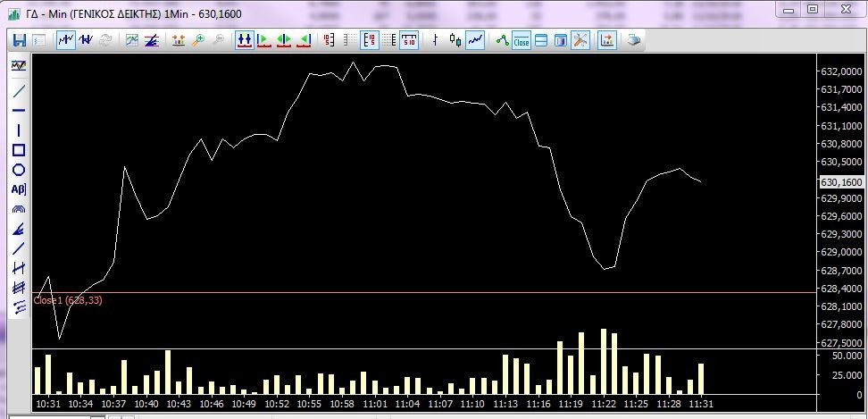Select the Fibonacci arcs tool
This screenshot has height=419, width=868.
19,209
